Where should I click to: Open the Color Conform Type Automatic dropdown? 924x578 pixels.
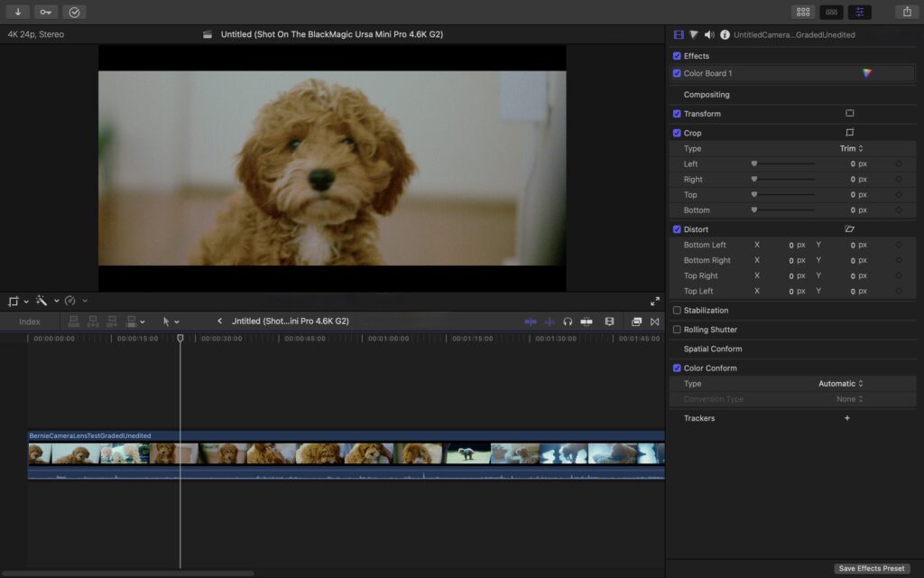[840, 384]
